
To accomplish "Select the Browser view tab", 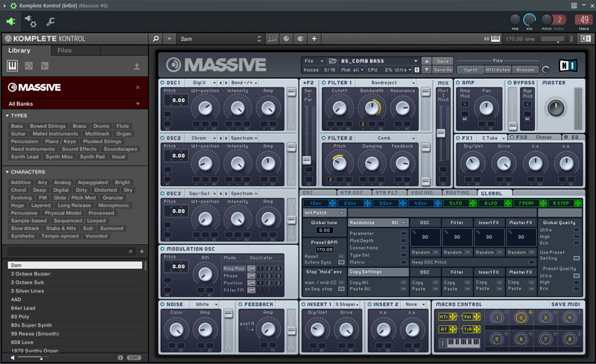I will coord(525,69).
